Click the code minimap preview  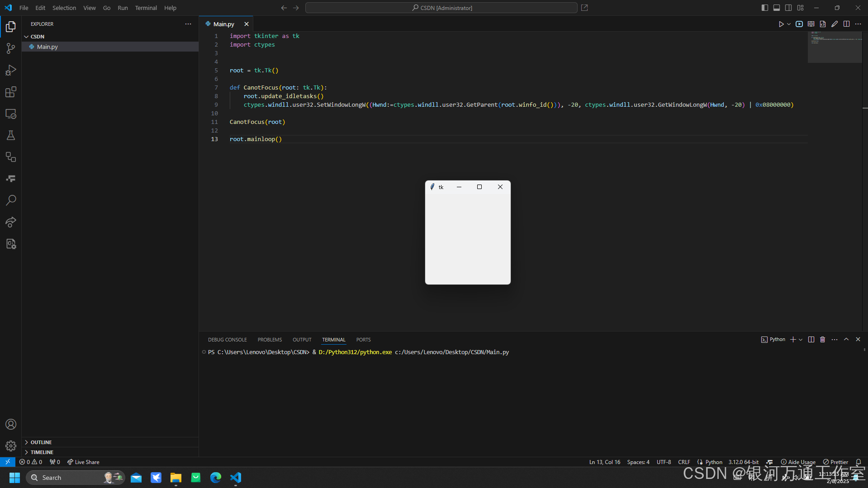pyautogui.click(x=835, y=47)
